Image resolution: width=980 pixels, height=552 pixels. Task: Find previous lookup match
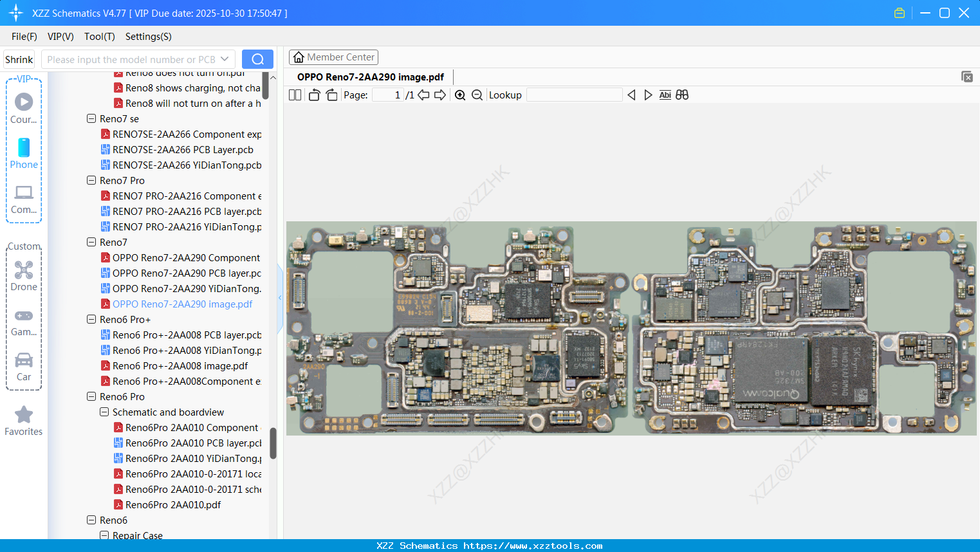(631, 95)
